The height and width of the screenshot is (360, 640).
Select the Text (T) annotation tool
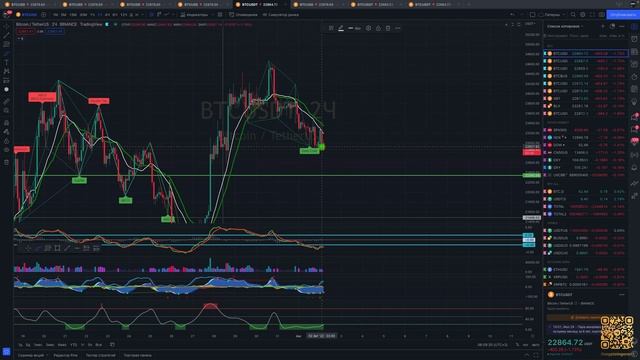pyautogui.click(x=7, y=62)
